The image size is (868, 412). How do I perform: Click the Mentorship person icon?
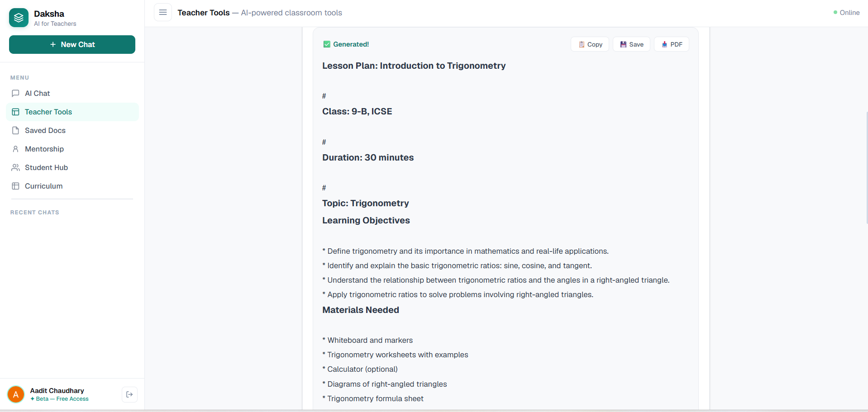click(x=15, y=149)
